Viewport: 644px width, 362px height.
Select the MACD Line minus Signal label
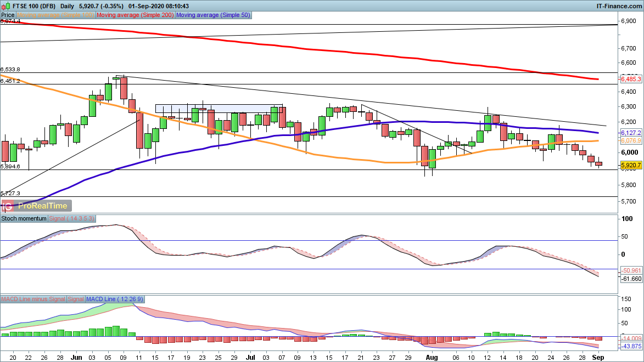point(33,299)
